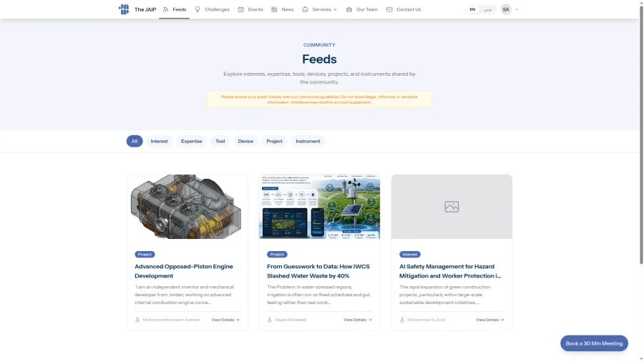The width and height of the screenshot is (644, 362).
Task: Filter feeds by Tool
Action: click(220, 141)
